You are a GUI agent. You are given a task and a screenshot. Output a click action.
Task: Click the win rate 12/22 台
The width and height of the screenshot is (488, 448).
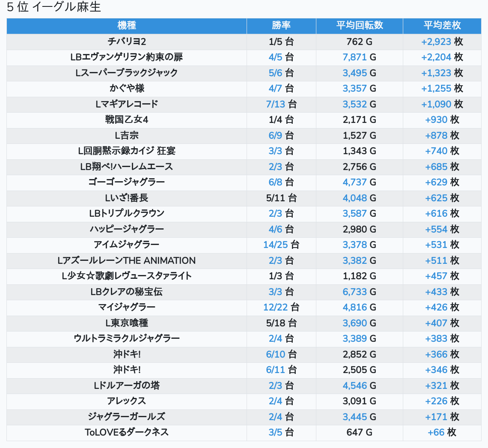[281, 307]
